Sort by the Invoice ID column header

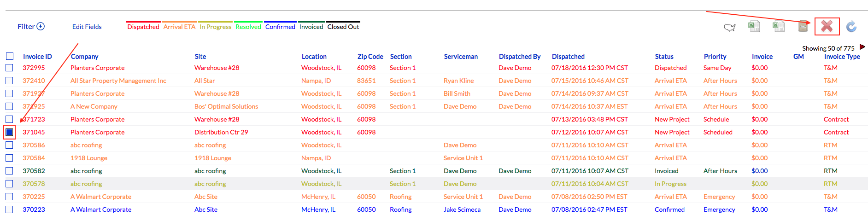pyautogui.click(x=37, y=57)
